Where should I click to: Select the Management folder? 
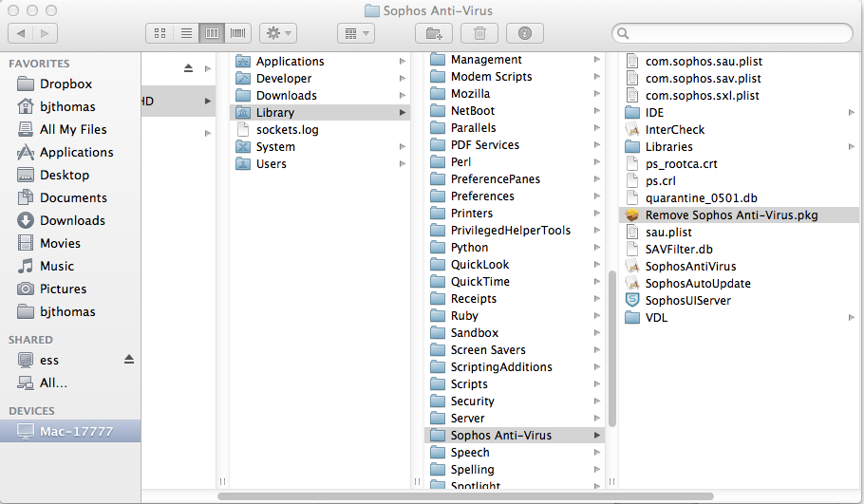[515, 60]
